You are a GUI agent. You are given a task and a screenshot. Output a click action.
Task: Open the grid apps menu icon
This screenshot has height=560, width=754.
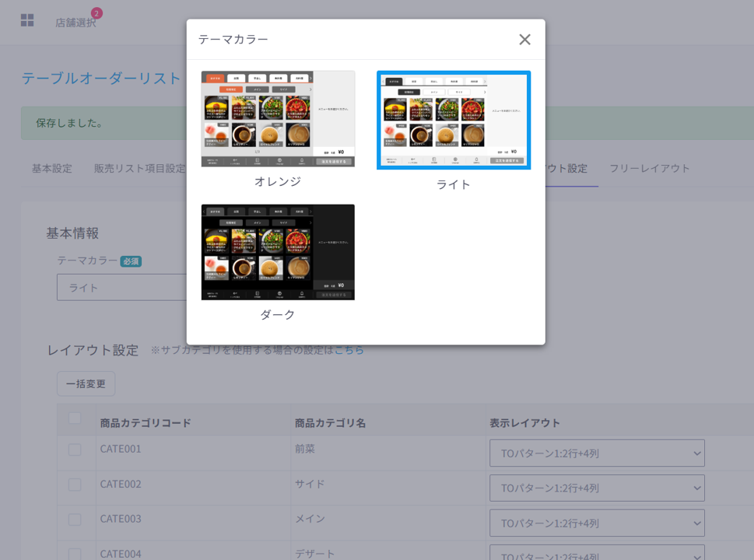pyautogui.click(x=27, y=20)
